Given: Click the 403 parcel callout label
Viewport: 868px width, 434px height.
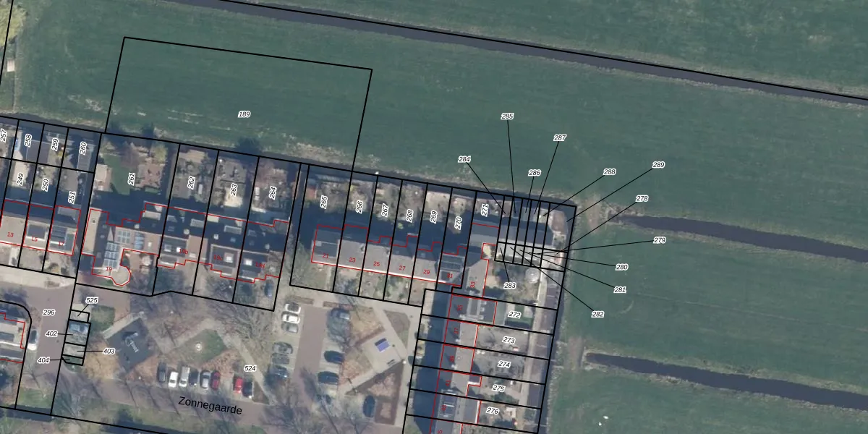Looking at the screenshot, I should (x=109, y=352).
